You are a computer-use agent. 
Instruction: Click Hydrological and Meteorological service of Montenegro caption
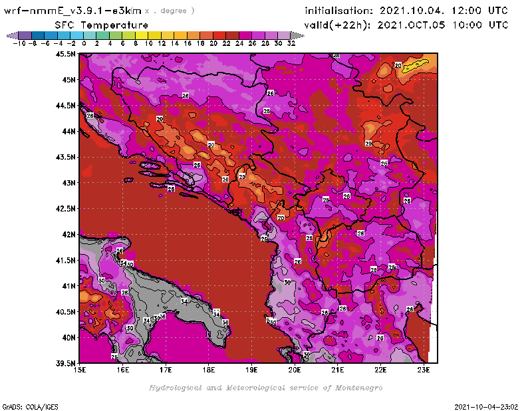tap(265, 388)
